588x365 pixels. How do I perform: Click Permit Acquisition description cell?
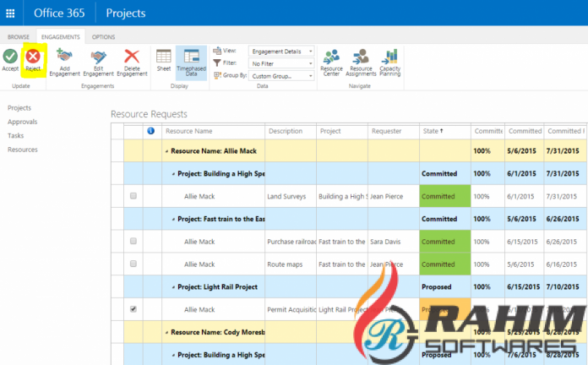[x=291, y=309]
